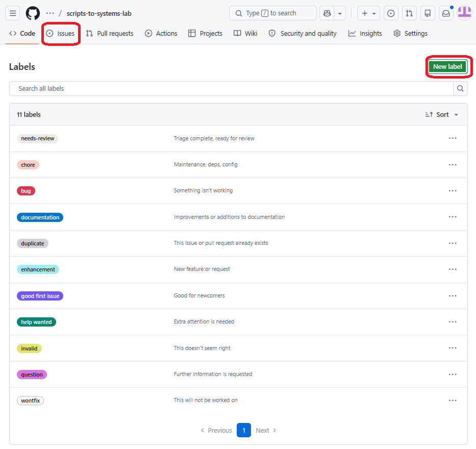Go to the Previous page
The image size is (476, 449).
[x=216, y=431]
